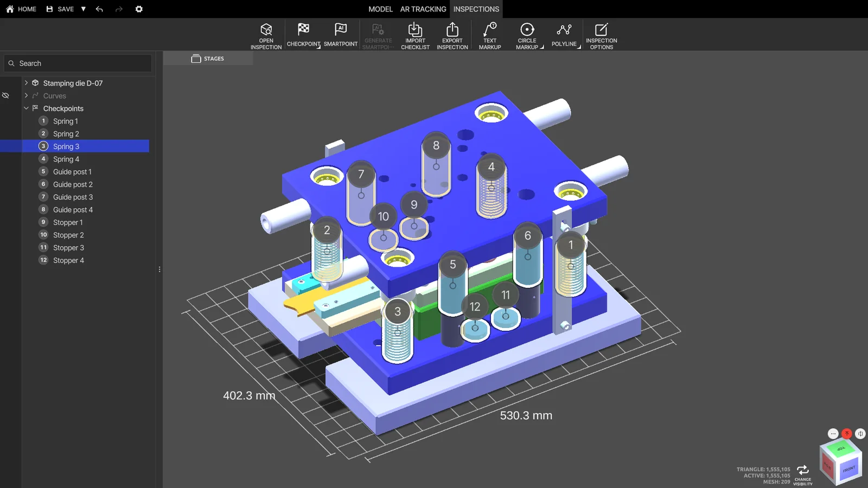The image size is (868, 488).
Task: Click the settings gear icon
Action: click(x=139, y=9)
